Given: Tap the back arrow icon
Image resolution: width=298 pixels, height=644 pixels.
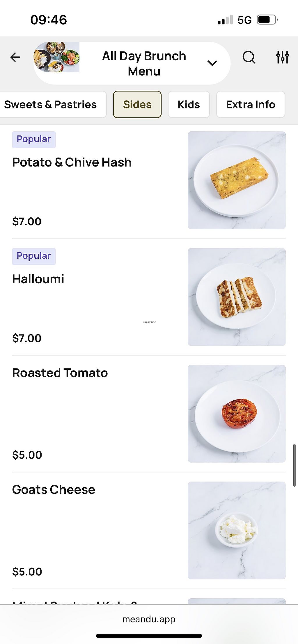Looking at the screenshot, I should coord(15,57).
